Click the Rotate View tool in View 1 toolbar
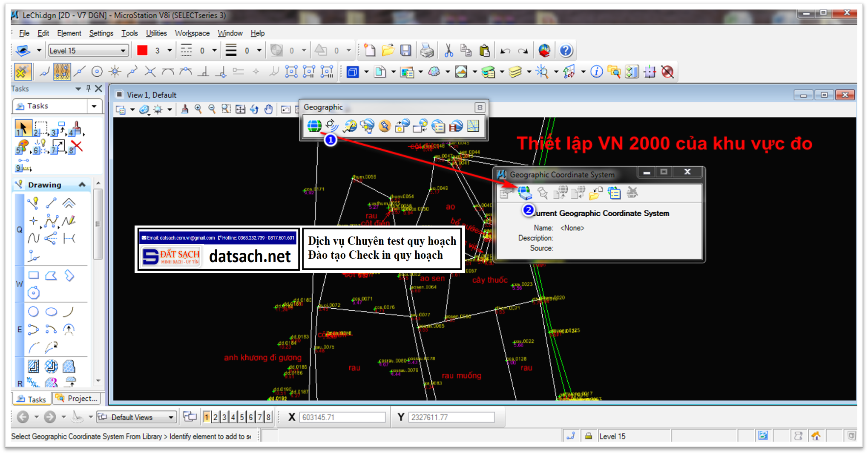The height and width of the screenshot is (454, 868). tap(254, 109)
